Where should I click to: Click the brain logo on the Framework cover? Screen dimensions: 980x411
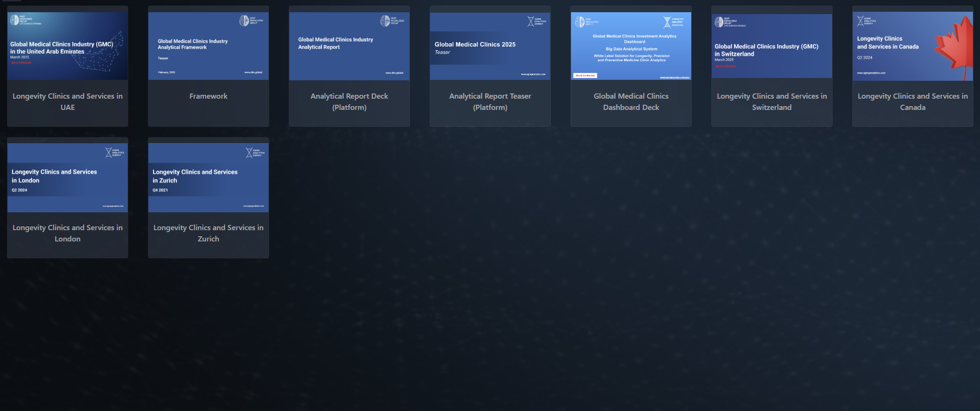tap(244, 21)
